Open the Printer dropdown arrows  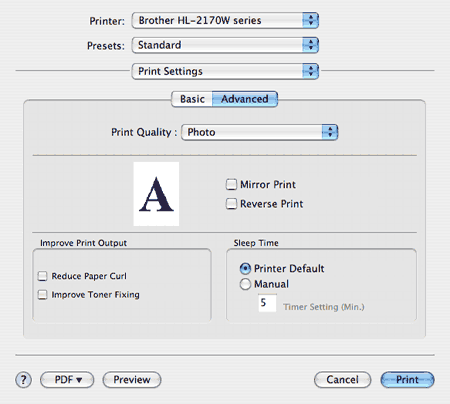(311, 20)
